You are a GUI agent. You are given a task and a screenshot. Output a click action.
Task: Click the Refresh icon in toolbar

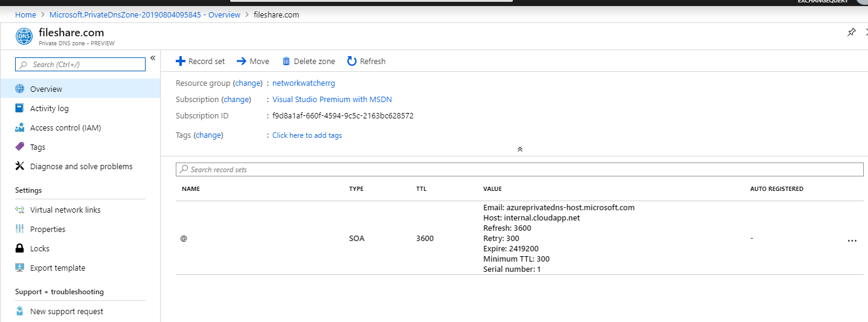click(x=352, y=61)
